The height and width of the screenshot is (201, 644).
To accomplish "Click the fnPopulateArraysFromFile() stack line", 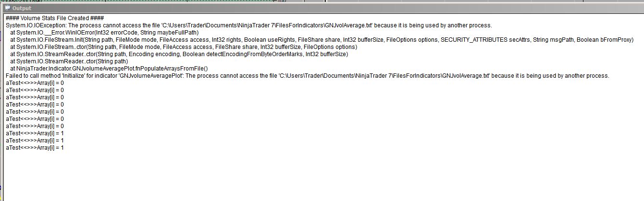I will click(109, 69).
